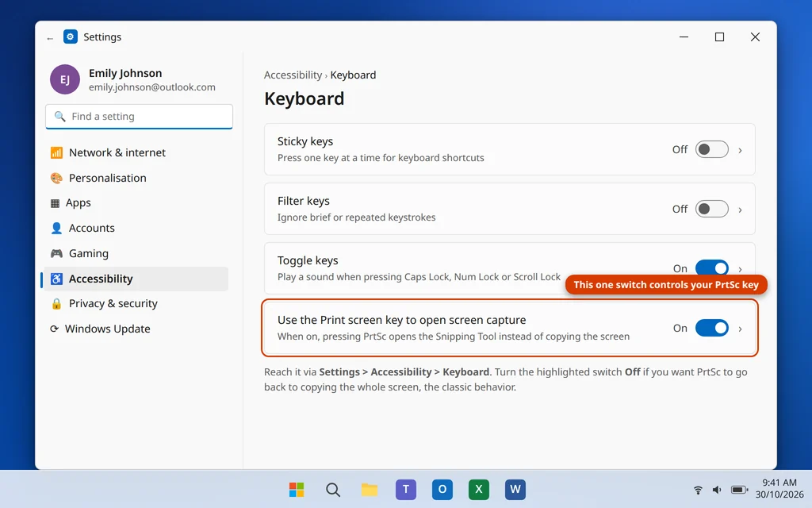Screen dimensions: 812x508
Task: Maximize the Settings window
Action: tap(719, 37)
